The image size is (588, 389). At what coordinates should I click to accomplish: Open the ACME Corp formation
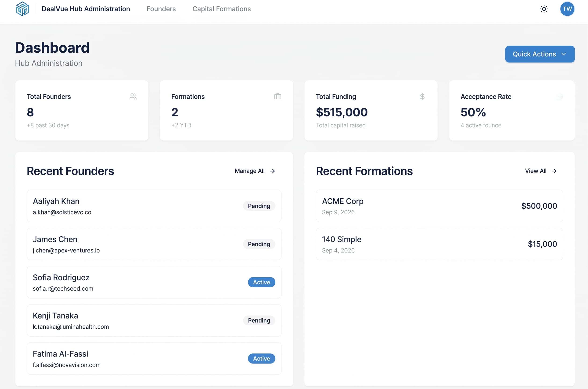pos(439,206)
